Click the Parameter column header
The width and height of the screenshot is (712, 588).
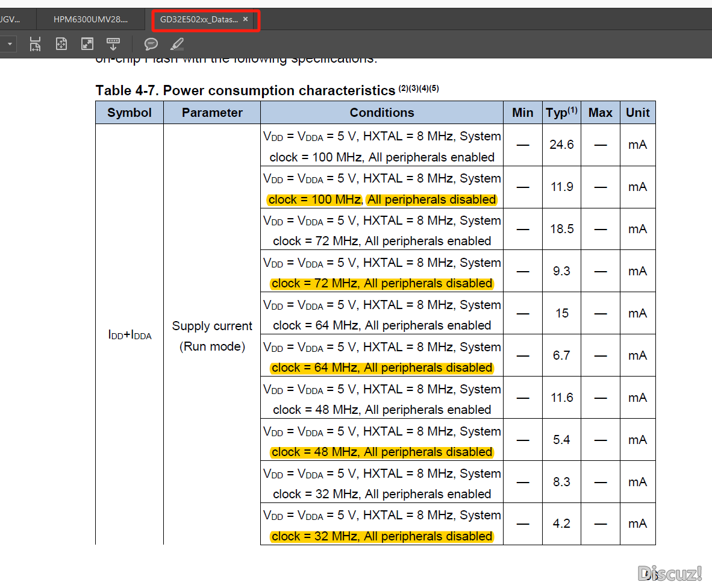pyautogui.click(x=212, y=113)
